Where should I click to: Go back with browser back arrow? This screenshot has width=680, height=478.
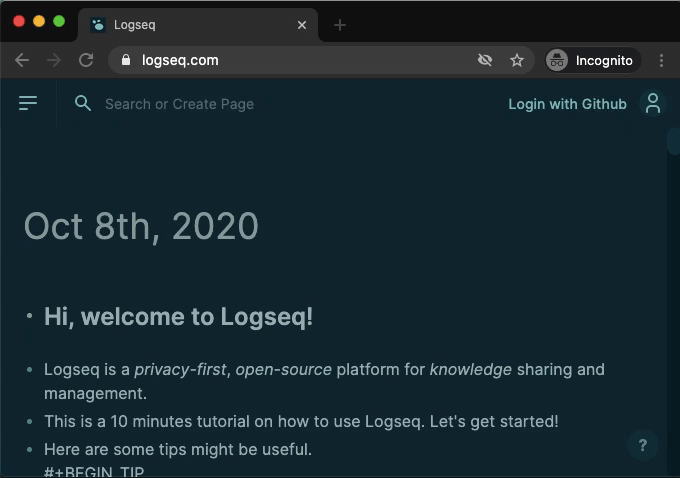22,60
